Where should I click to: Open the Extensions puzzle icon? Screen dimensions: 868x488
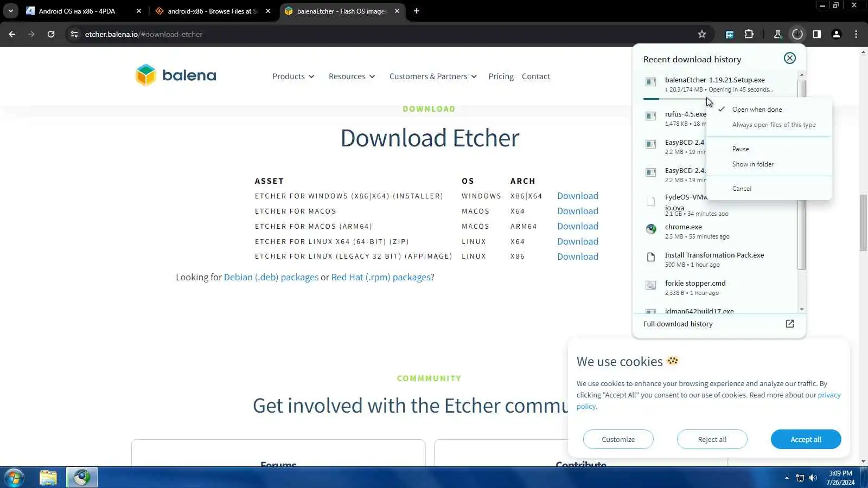coord(749,34)
